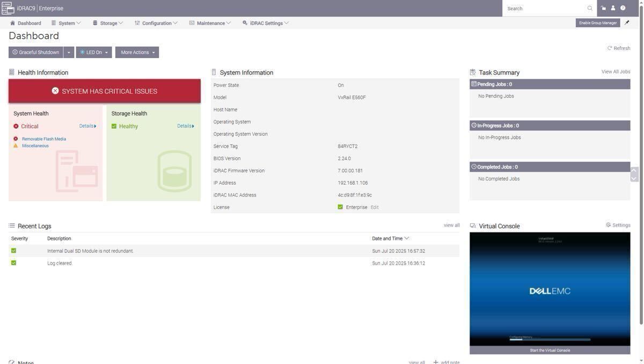
Task: Click the IP address 192.168.1.106
Action: point(353,183)
